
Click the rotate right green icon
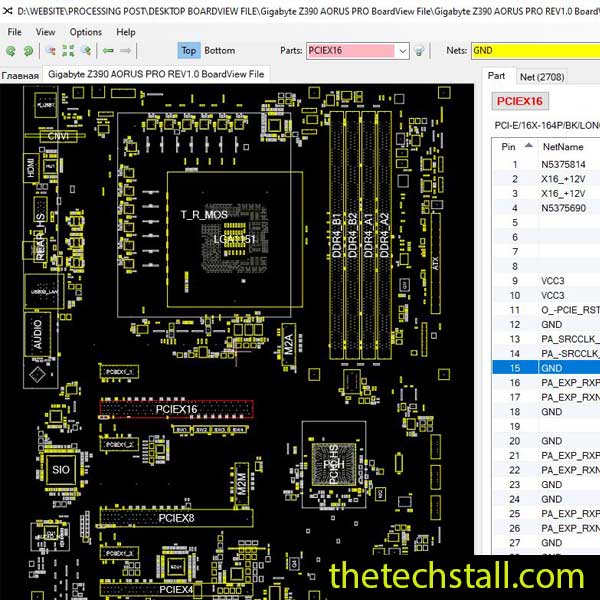pyautogui.click(x=27, y=50)
